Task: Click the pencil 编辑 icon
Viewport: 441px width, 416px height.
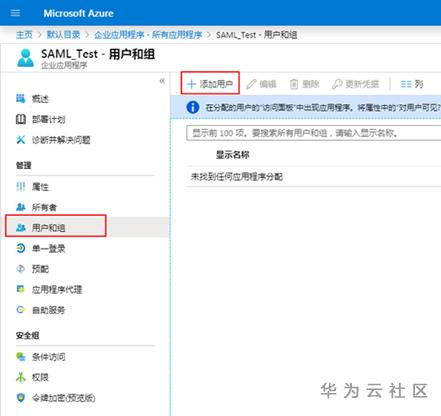Action: (251, 84)
